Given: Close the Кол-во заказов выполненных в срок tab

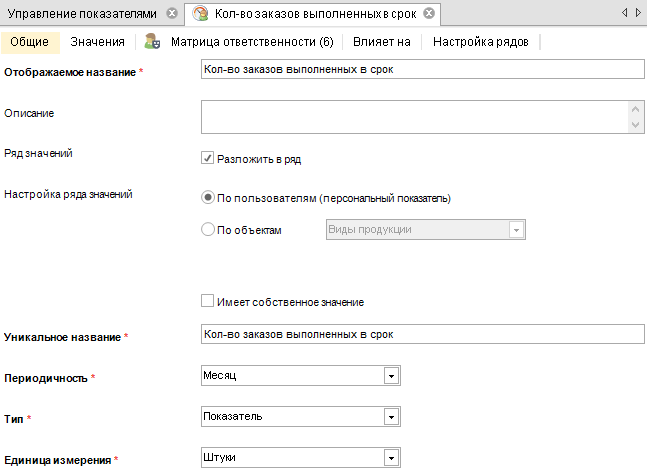Looking at the screenshot, I should tap(429, 14).
